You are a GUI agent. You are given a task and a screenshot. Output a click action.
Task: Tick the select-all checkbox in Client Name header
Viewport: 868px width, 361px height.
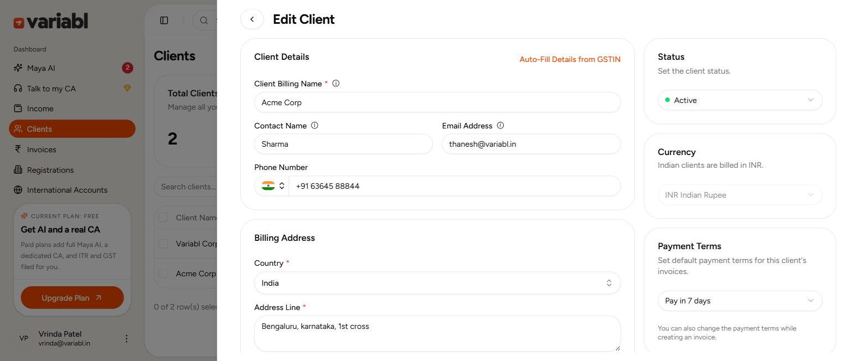point(163,218)
